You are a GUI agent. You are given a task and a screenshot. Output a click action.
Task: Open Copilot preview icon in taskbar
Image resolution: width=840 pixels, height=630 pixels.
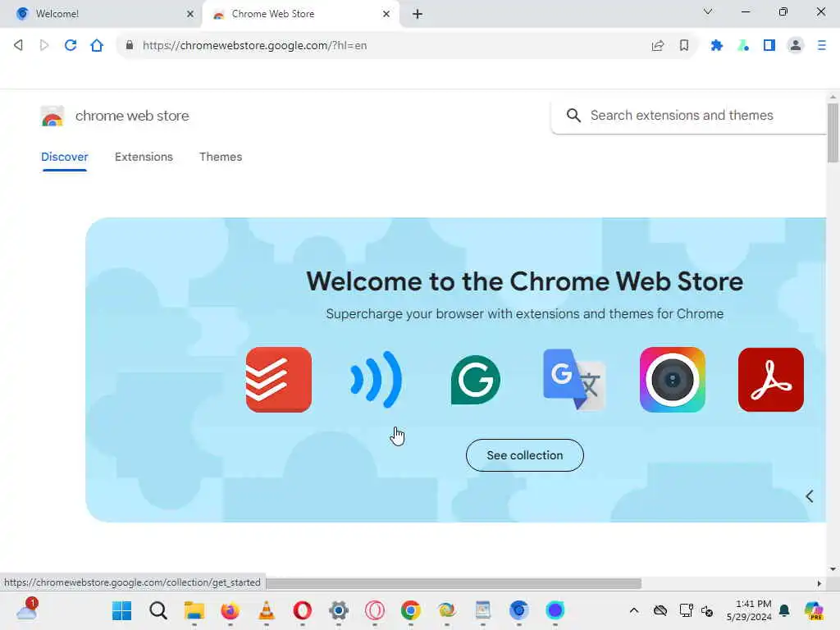[815, 610]
